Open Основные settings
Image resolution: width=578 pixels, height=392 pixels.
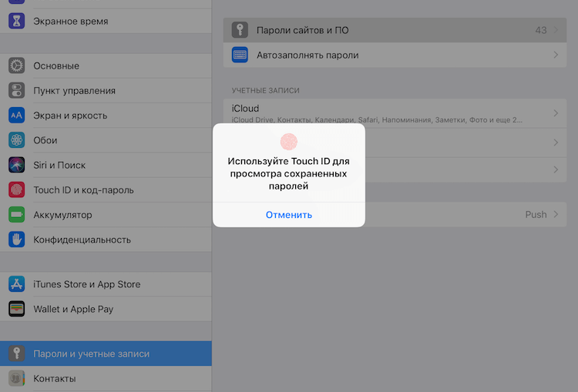[106, 65]
